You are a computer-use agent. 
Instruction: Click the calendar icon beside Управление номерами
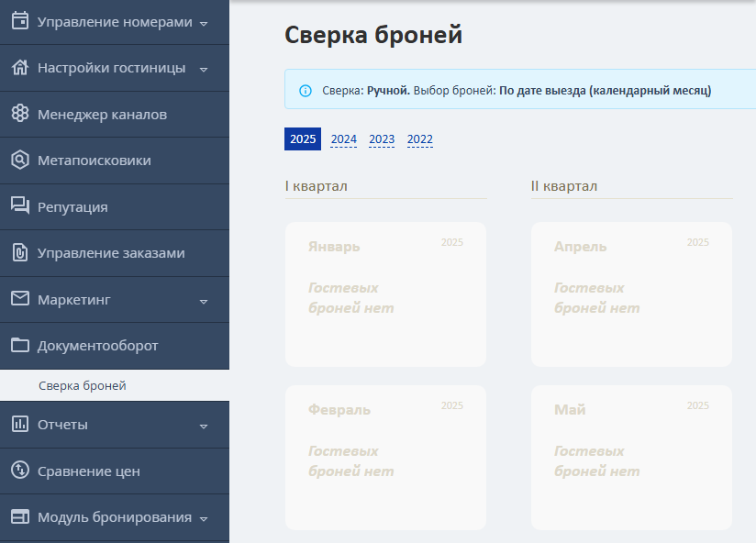pos(20,21)
